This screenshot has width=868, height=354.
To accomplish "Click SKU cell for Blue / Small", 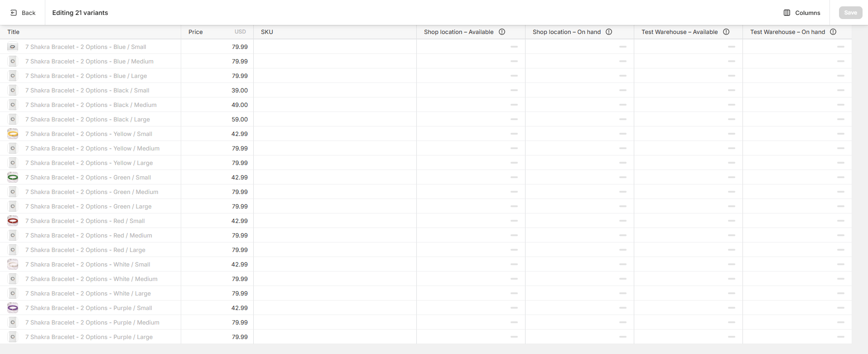I will (x=335, y=47).
